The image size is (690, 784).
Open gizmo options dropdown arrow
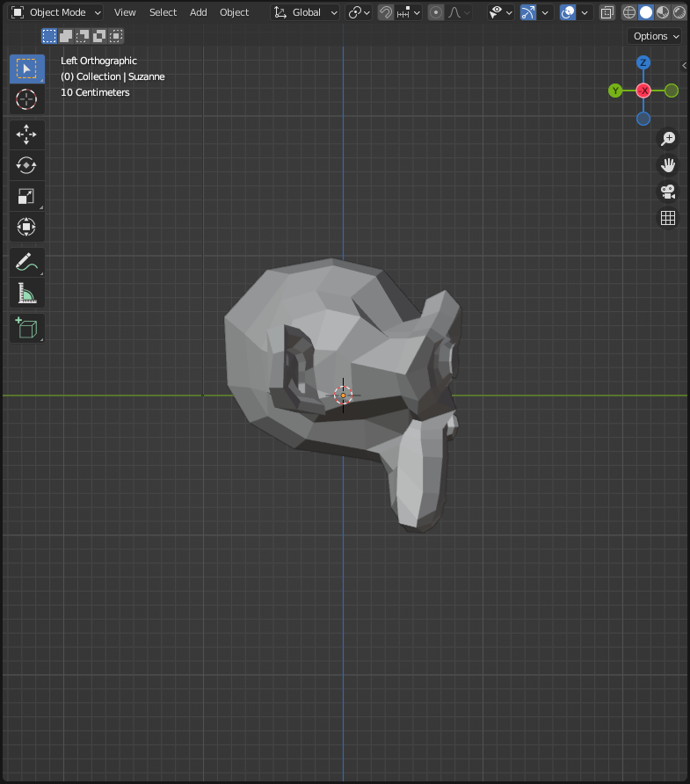(545, 12)
